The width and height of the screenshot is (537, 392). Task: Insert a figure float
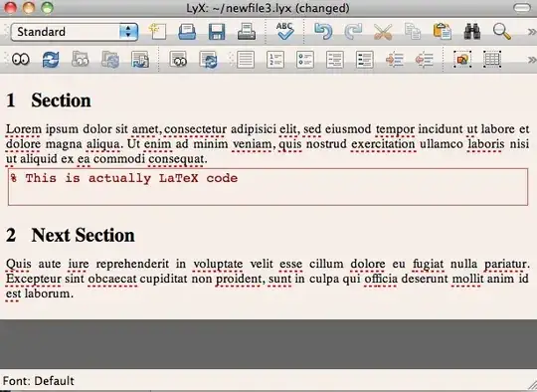(462, 60)
